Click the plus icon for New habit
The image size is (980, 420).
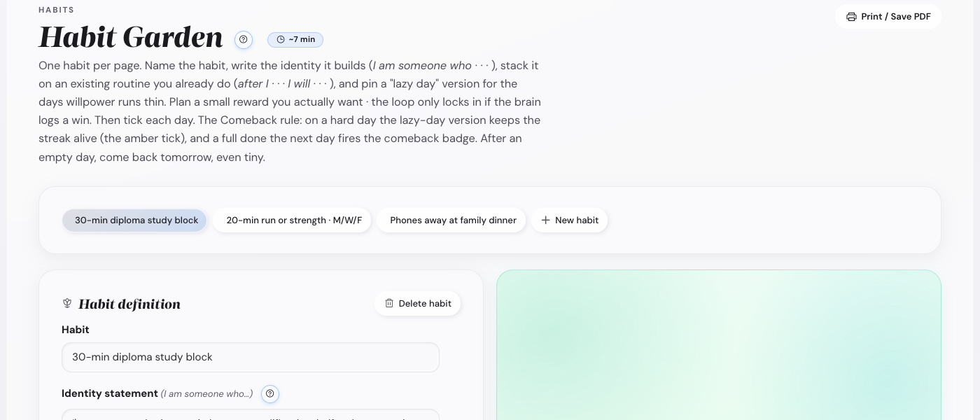(545, 220)
